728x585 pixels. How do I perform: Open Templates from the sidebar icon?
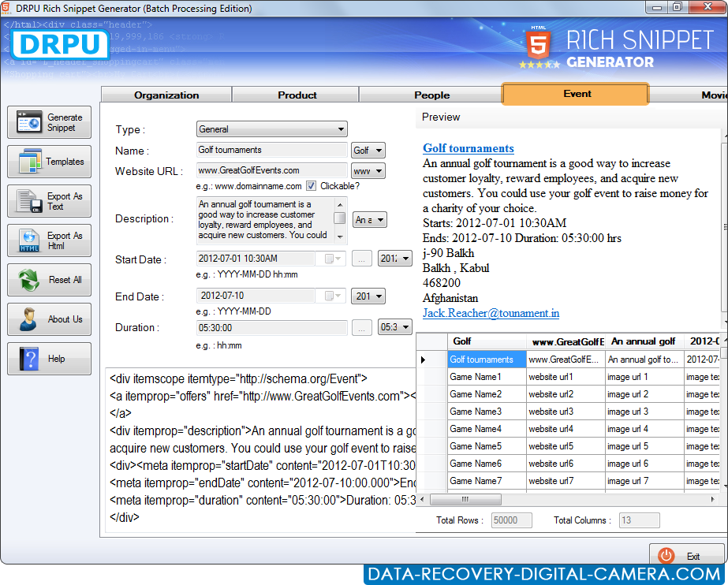(30, 162)
